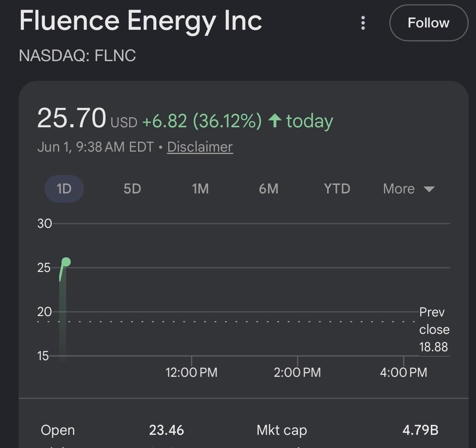Click the NASDAQ: FLNC ticker text
This screenshot has height=448, width=476.
(77, 56)
